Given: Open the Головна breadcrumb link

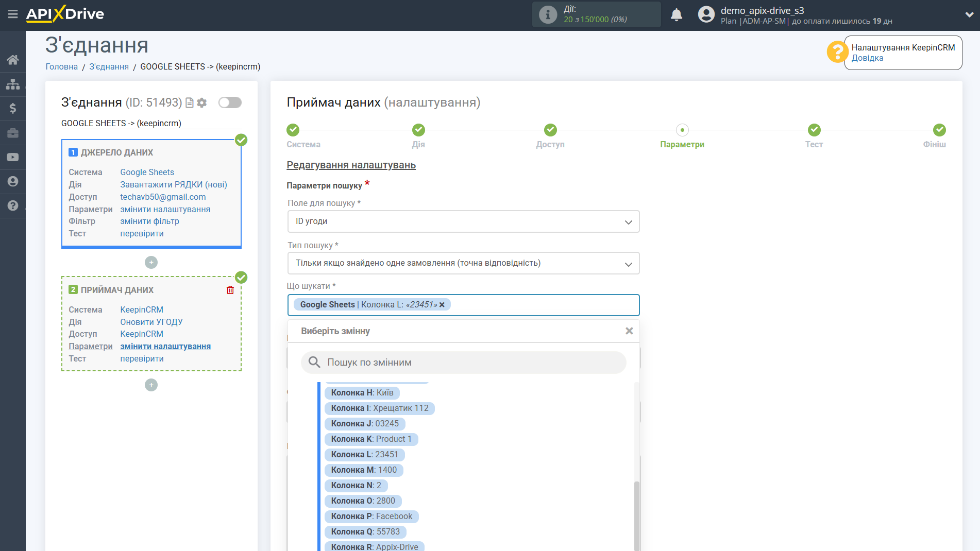Looking at the screenshot, I should pyautogui.click(x=62, y=67).
